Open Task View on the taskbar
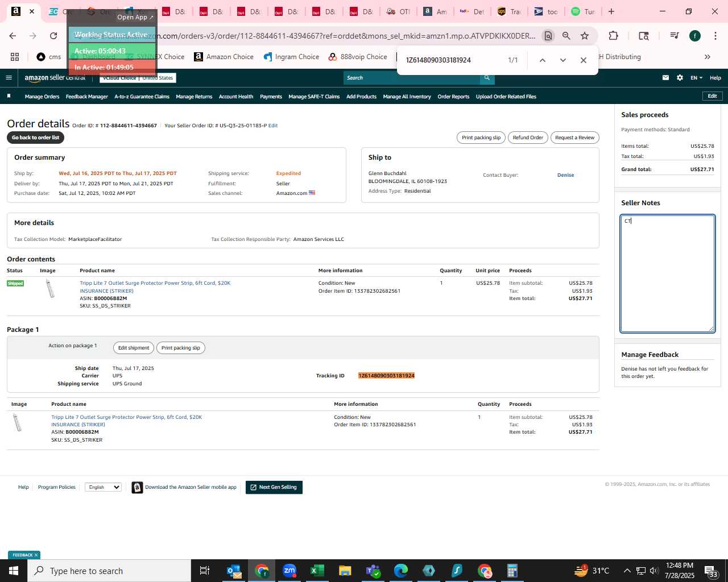Image resolution: width=728 pixels, height=582 pixels. click(205, 571)
